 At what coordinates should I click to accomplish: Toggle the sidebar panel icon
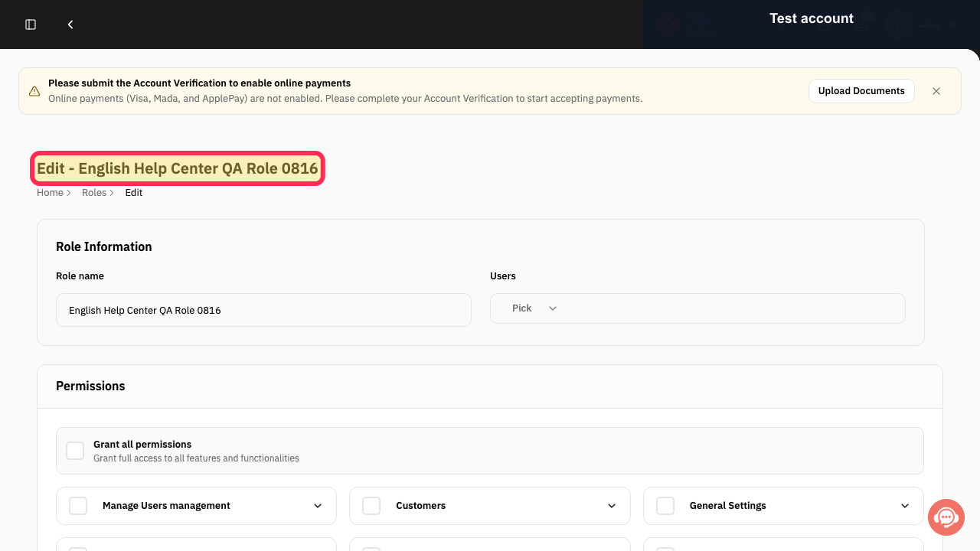pos(31,24)
